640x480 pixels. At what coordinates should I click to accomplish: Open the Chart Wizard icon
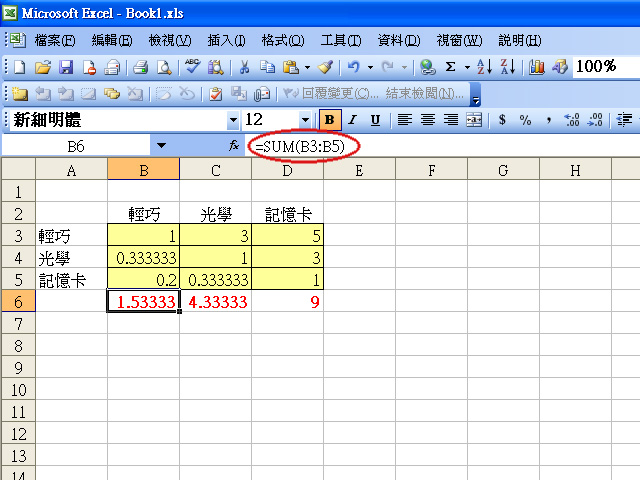(537, 67)
